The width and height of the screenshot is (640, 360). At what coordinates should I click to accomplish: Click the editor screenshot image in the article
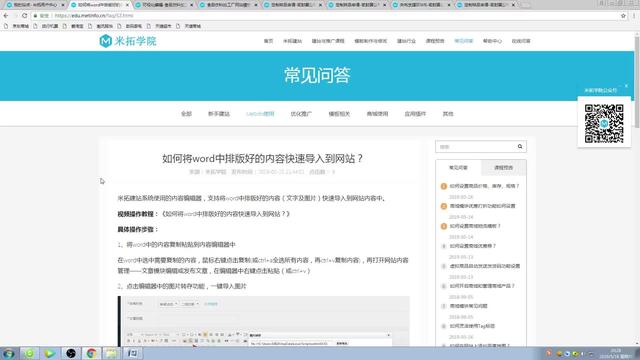pos(264,321)
